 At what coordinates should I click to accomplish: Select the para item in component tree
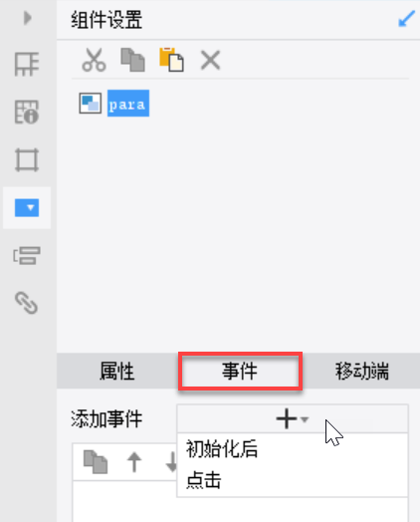click(128, 104)
